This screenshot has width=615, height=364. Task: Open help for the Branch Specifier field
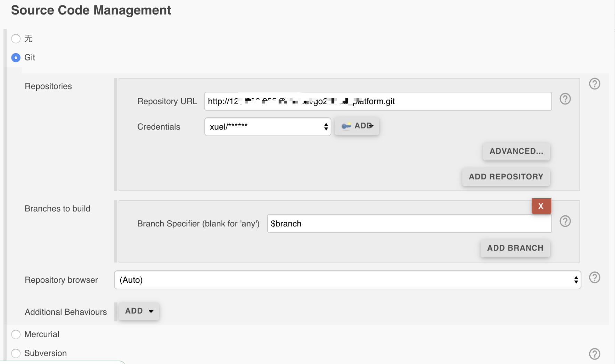click(x=565, y=221)
